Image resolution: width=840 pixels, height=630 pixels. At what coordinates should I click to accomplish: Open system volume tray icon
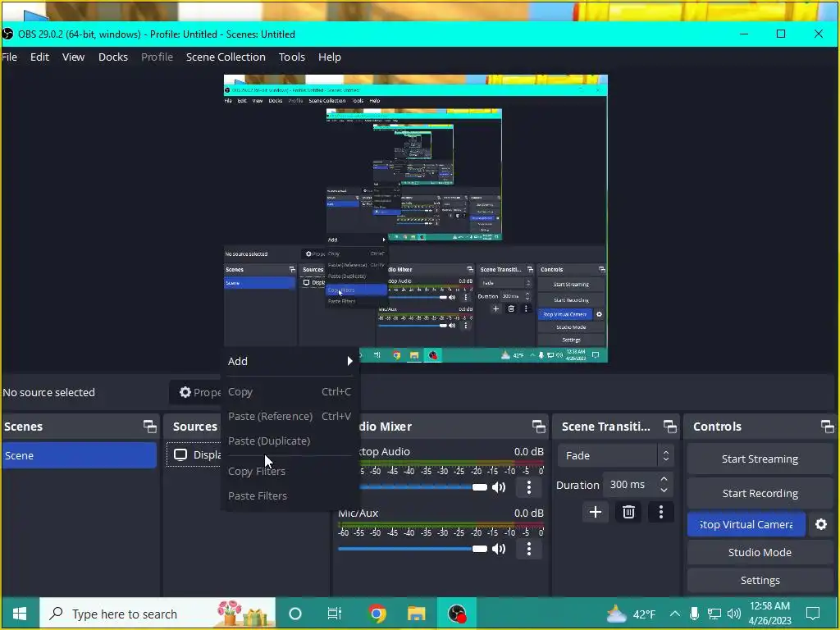pyautogui.click(x=734, y=614)
